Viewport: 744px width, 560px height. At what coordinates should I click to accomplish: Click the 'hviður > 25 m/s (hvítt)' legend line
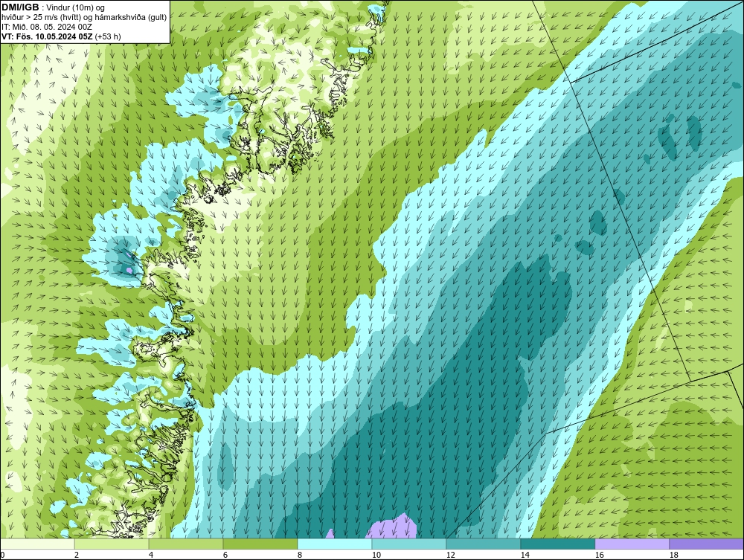(84, 18)
